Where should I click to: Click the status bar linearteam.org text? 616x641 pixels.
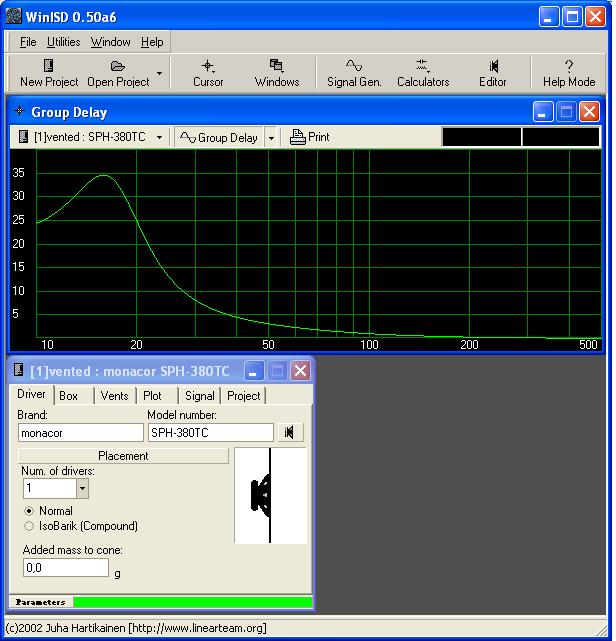[x=197, y=628]
